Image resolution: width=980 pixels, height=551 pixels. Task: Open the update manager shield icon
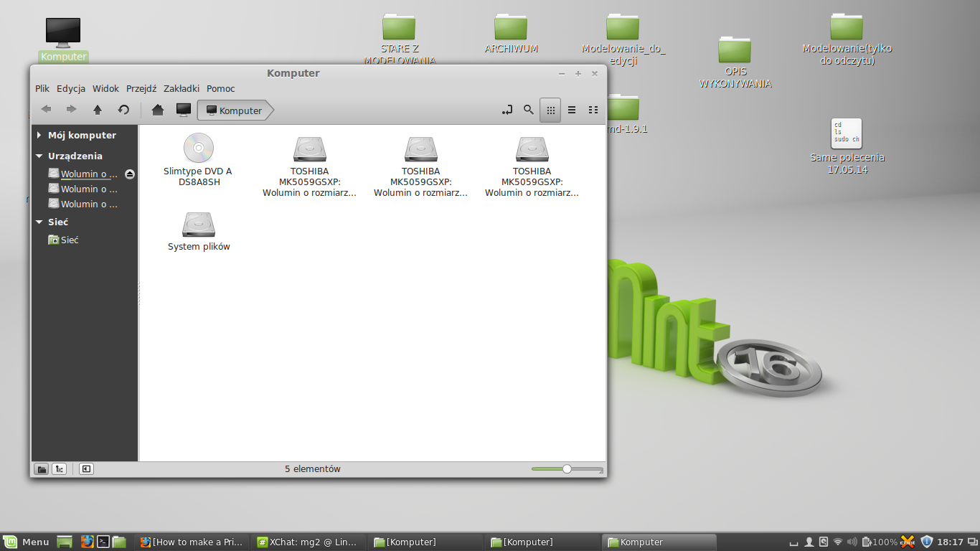pos(927,542)
